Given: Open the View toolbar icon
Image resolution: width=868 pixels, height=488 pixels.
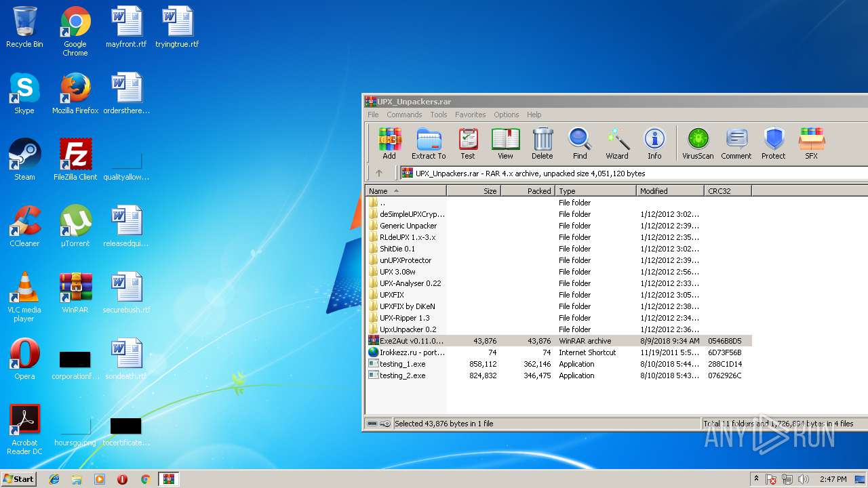Looking at the screenshot, I should pyautogui.click(x=505, y=144).
